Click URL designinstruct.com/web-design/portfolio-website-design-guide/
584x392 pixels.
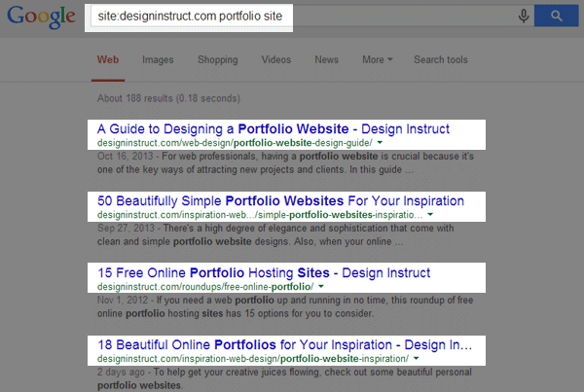pyautogui.click(x=235, y=143)
